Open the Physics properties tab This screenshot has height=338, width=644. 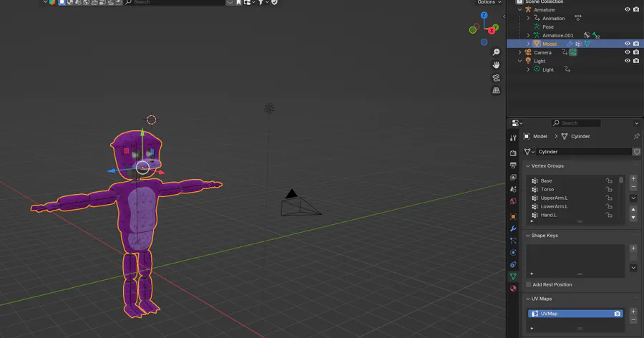click(x=513, y=253)
